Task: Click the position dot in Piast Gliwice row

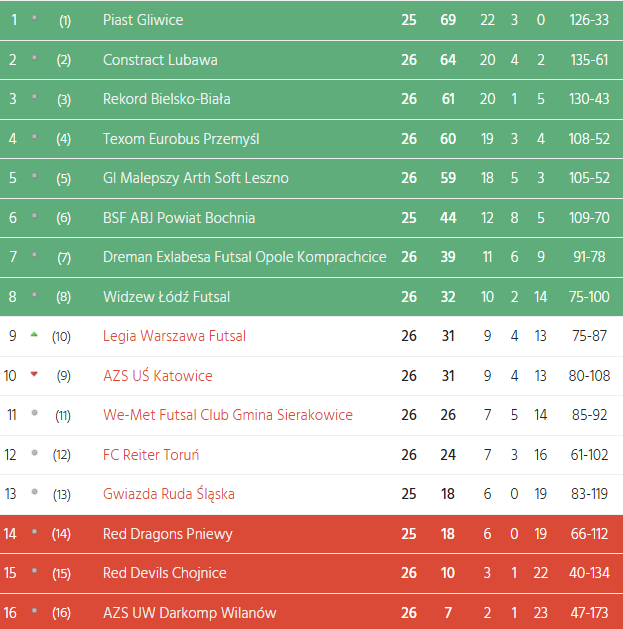Action: [x=34, y=19]
